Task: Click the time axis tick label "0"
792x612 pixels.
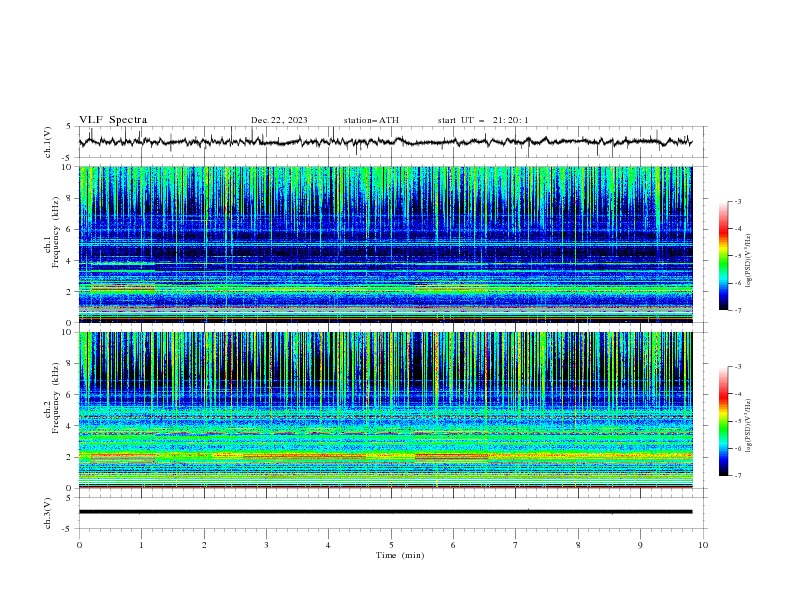Action: (79, 545)
